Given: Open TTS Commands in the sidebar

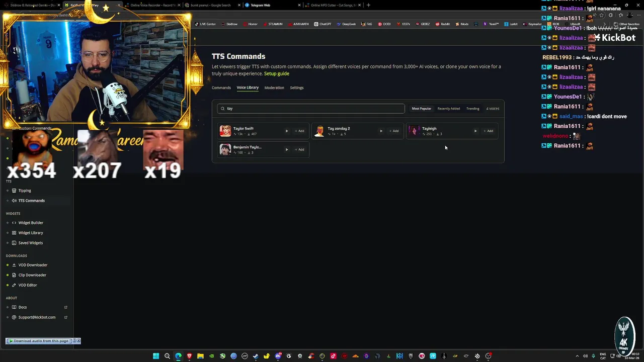Looking at the screenshot, I should coord(31,201).
